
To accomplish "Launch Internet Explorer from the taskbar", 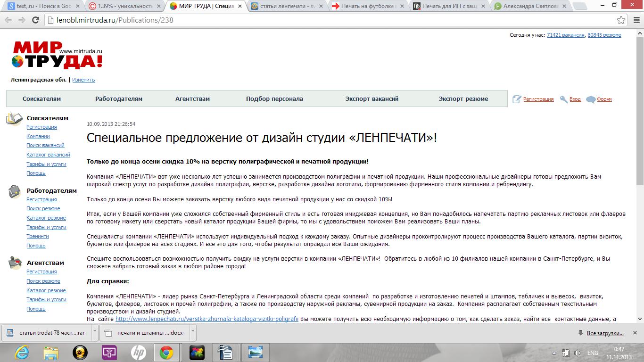I will [x=22, y=352].
